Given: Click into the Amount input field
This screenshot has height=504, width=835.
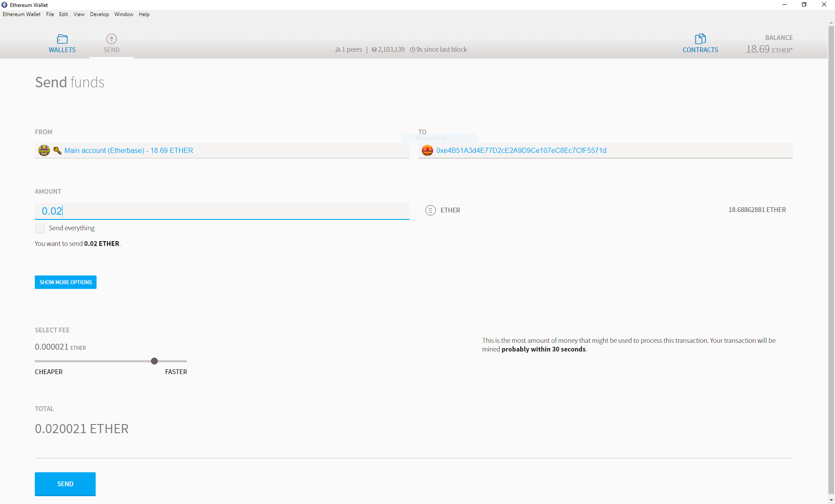Looking at the screenshot, I should [222, 211].
